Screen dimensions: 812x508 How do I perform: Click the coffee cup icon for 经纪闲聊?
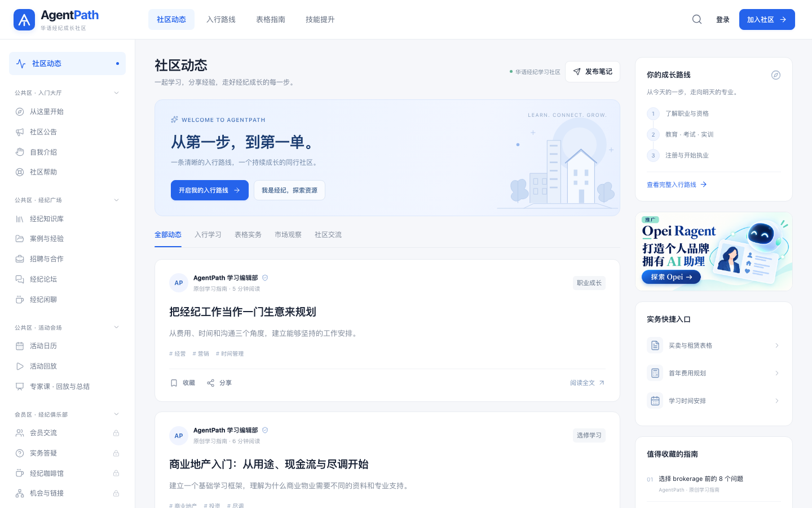pyautogui.click(x=20, y=300)
